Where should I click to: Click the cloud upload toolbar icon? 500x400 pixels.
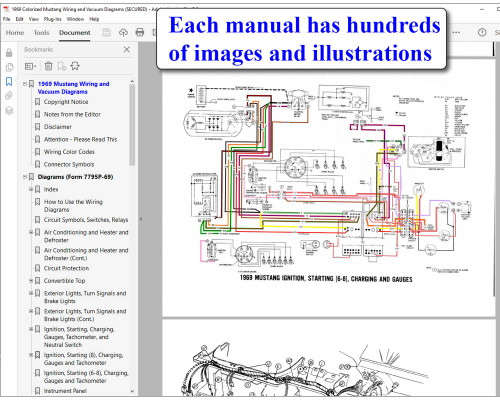[x=123, y=33]
